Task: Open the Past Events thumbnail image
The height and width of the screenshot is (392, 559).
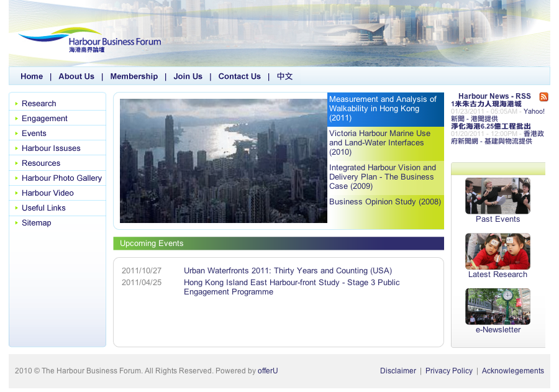Action: point(498,196)
